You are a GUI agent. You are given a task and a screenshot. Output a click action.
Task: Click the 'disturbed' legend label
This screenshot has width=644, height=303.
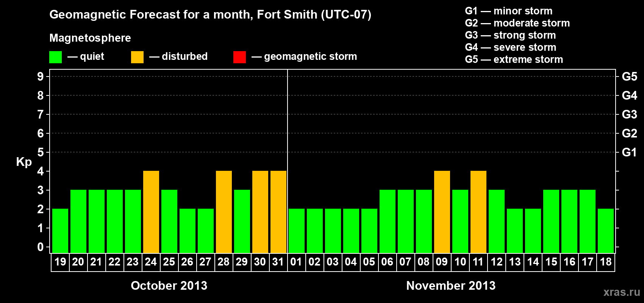[x=185, y=56]
